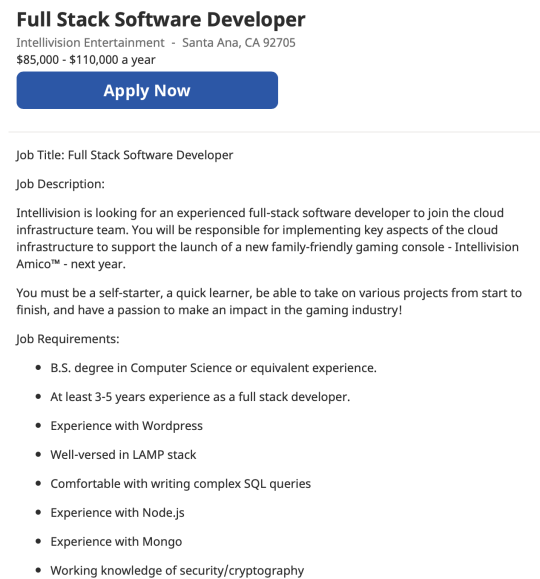The width and height of the screenshot is (540, 579).
Task: Click Experience with Mongo bullet
Action: [x=116, y=542]
